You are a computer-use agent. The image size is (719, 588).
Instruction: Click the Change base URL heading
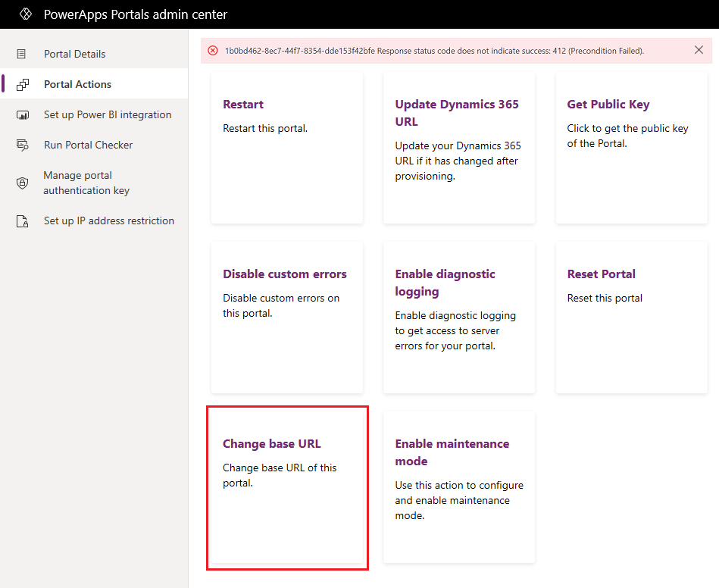(x=271, y=444)
